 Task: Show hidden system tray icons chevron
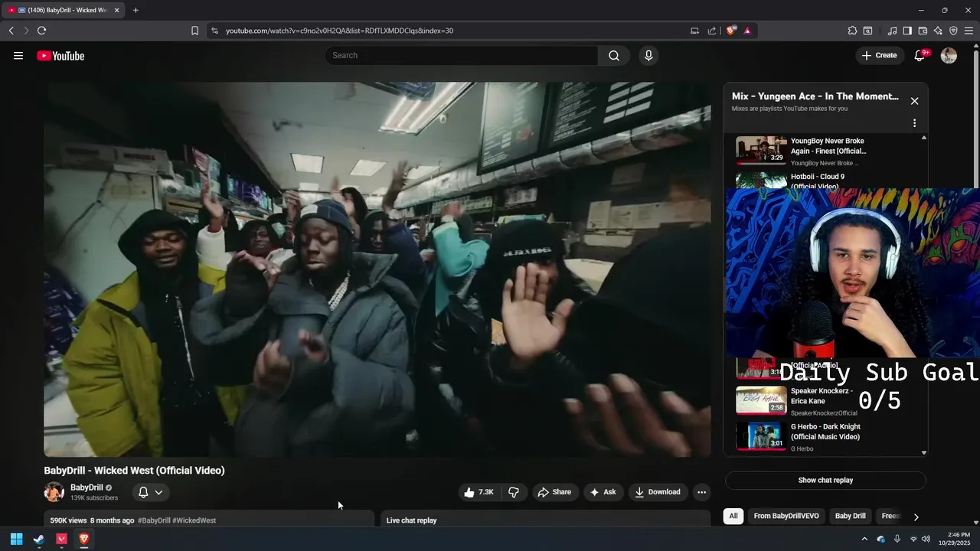[864, 539]
